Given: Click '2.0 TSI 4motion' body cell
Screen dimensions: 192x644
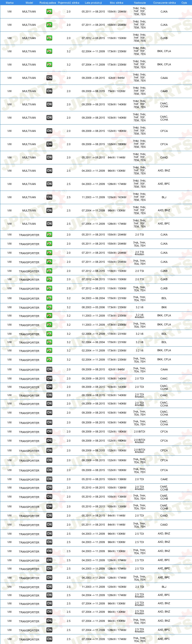Looking at the screenshot, I should point(139,253).
